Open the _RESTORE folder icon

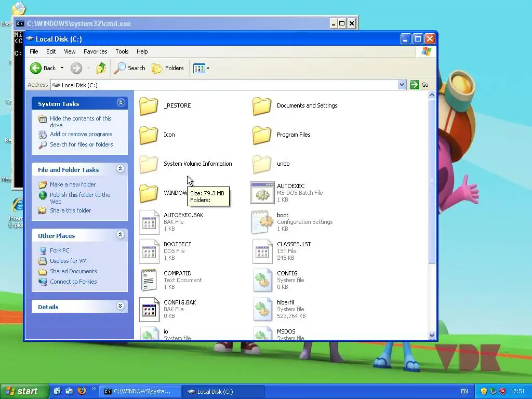coord(149,106)
